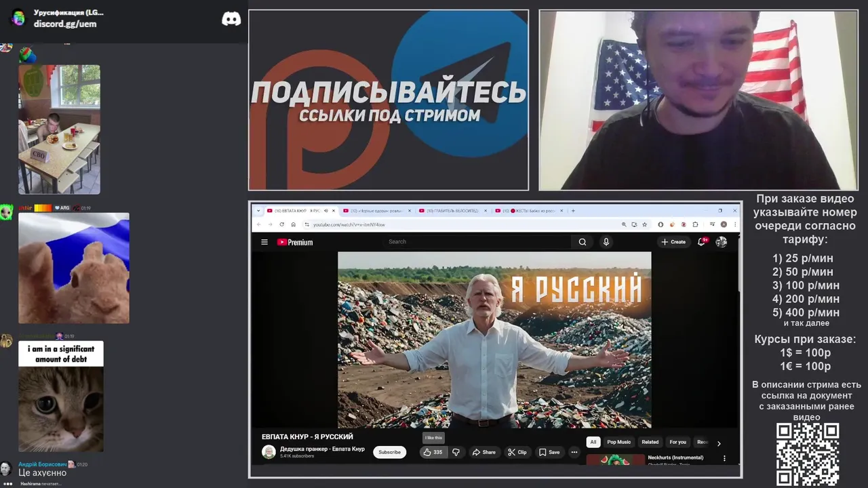This screenshot has width=868, height=488.
Task: Switch to the second browser tab
Action: [x=376, y=211]
